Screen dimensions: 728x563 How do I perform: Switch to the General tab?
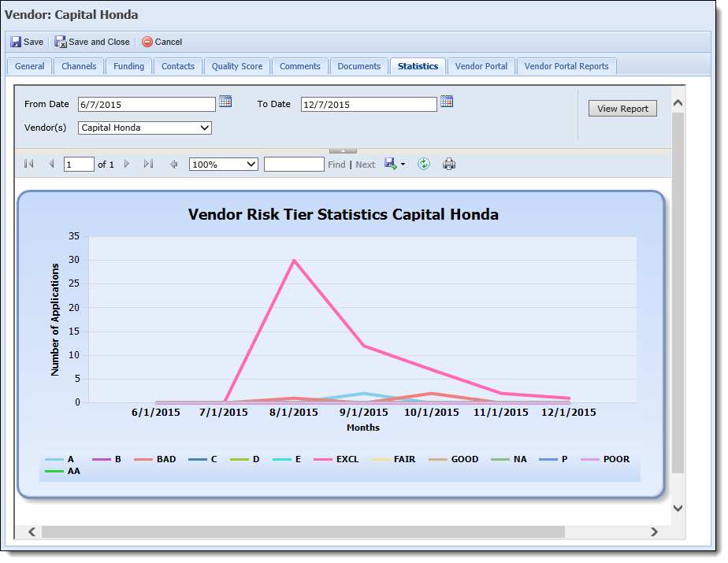pos(30,66)
